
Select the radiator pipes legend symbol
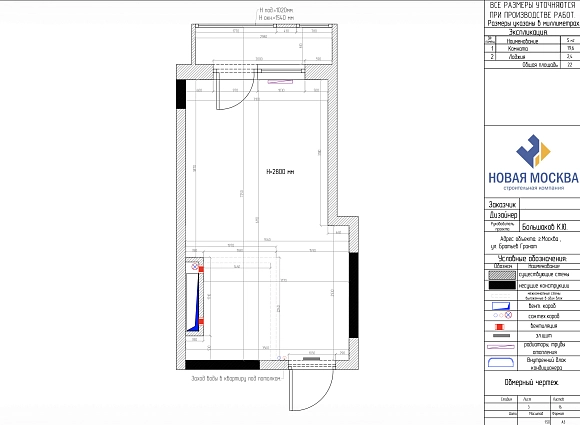(501, 347)
